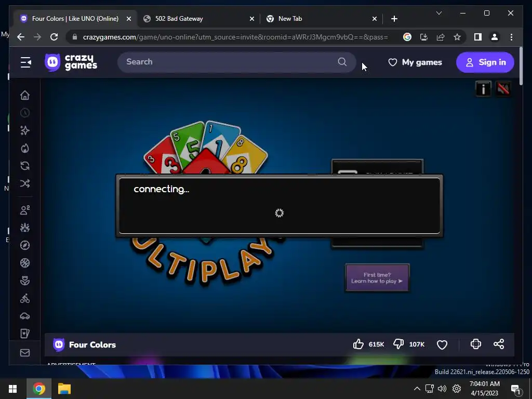Open the Windows Start menu
Viewport: 532px width, 399px height.
[x=13, y=389]
